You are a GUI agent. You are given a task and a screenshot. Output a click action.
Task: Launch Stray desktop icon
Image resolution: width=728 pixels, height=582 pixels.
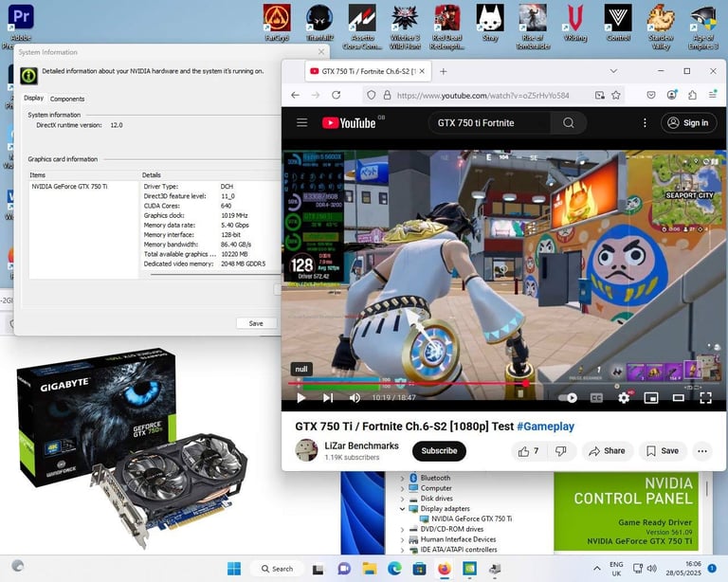[490, 23]
